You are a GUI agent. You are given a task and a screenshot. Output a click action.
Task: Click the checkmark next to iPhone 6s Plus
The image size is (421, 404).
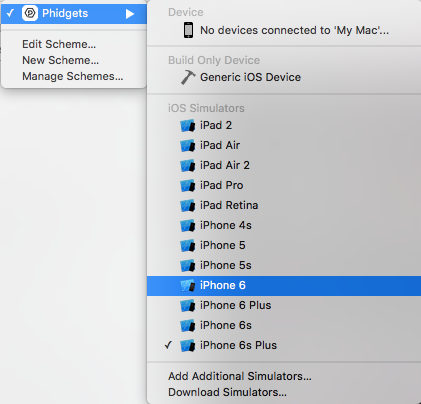169,345
